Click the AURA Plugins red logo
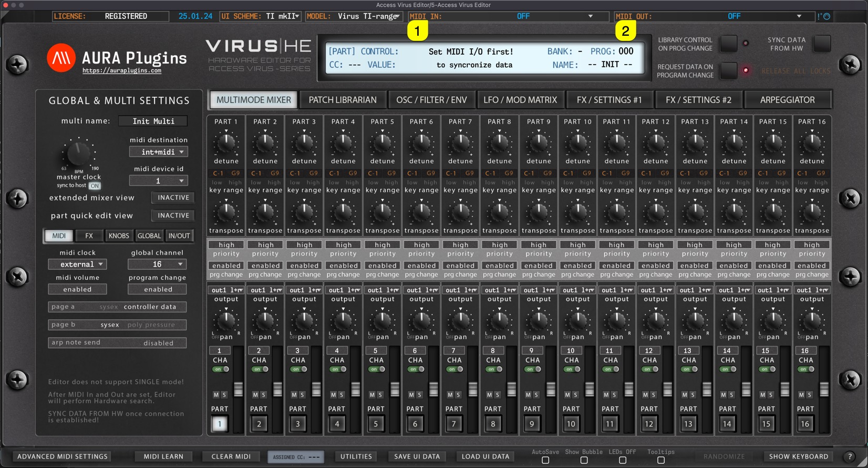The width and height of the screenshot is (868, 468). [61, 58]
